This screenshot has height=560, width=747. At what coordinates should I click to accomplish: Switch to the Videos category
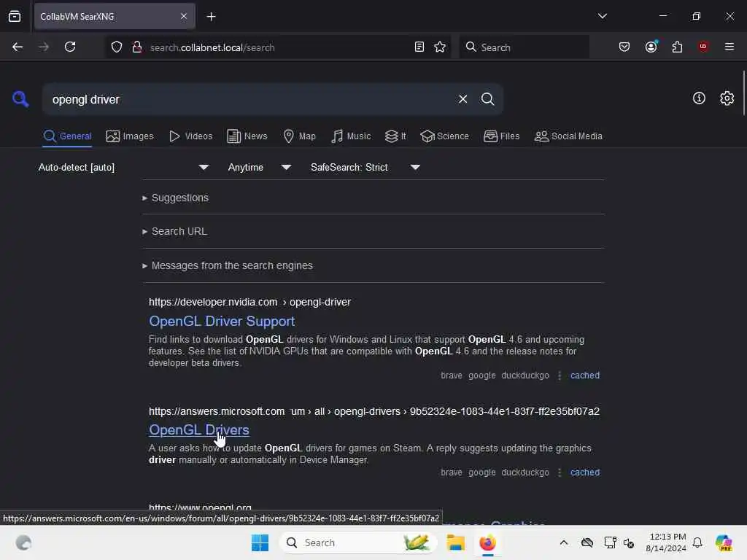point(190,136)
